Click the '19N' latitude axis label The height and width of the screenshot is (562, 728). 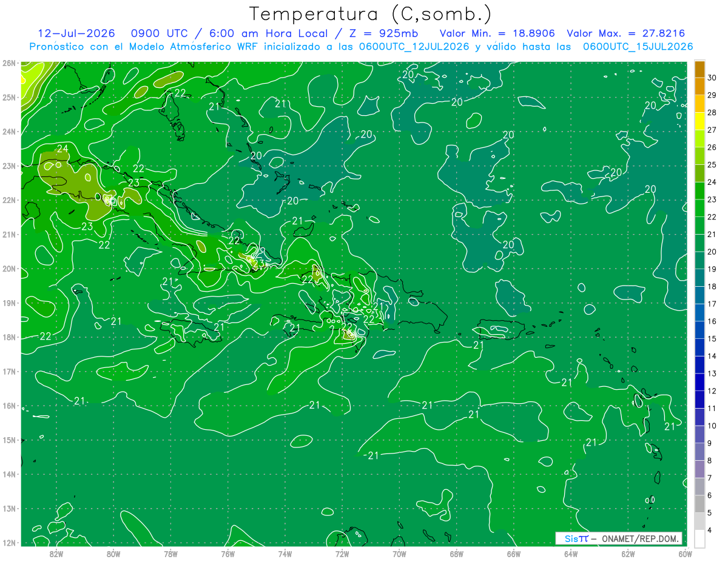pos(8,303)
